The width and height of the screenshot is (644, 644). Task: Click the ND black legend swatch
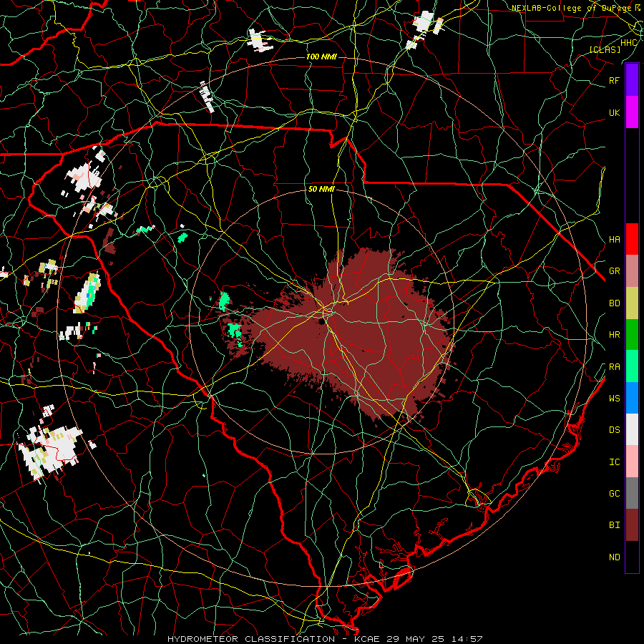pos(632,557)
